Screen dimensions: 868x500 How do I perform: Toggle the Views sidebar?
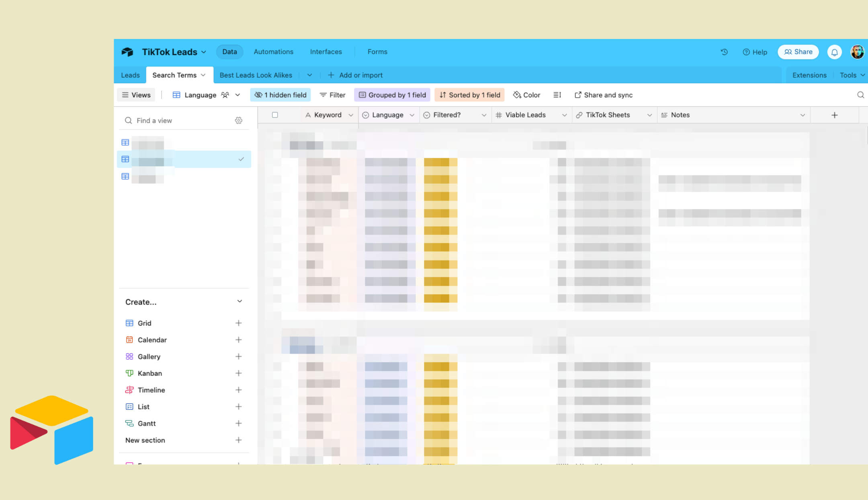point(136,95)
